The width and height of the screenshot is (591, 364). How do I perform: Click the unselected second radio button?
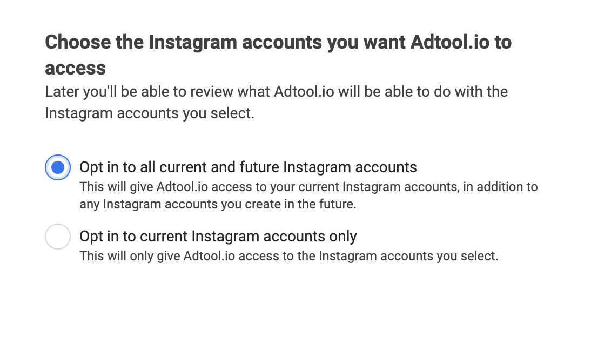tap(58, 237)
